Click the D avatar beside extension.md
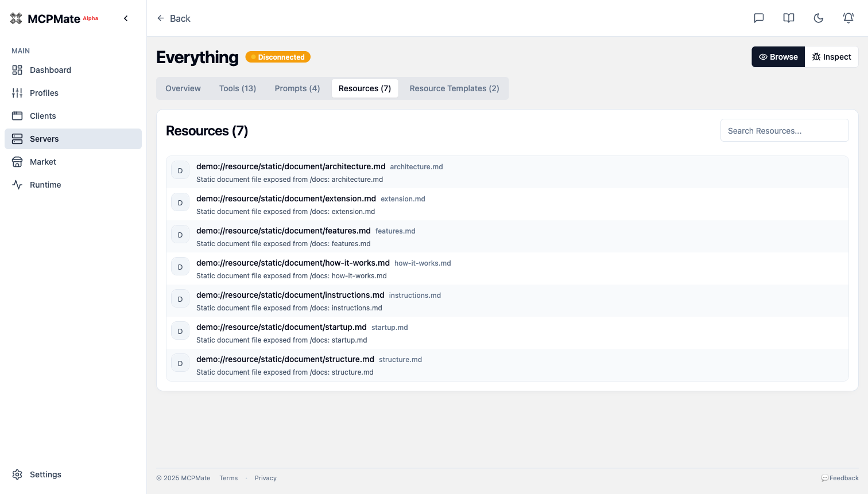This screenshot has height=494, width=868. 180,203
